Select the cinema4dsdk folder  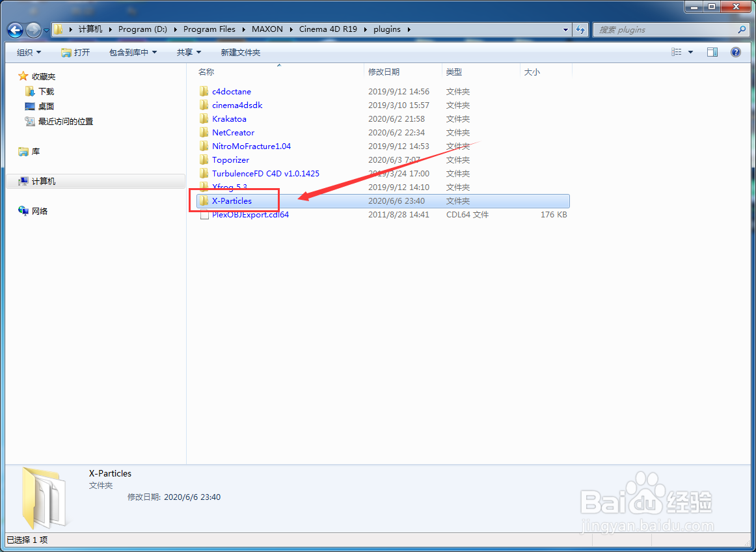point(237,105)
